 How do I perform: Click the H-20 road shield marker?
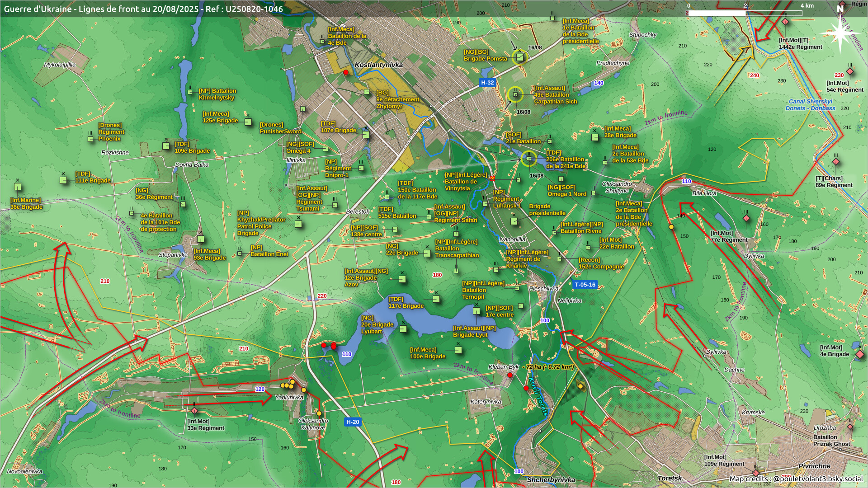[x=352, y=422]
